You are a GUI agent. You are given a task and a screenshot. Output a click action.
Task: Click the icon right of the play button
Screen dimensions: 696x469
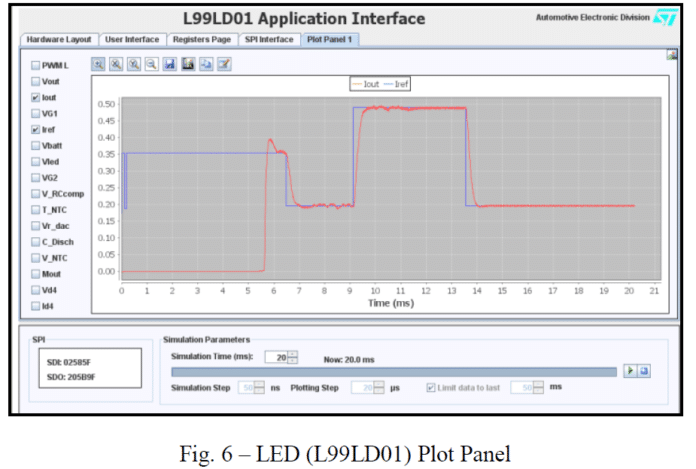645,371
